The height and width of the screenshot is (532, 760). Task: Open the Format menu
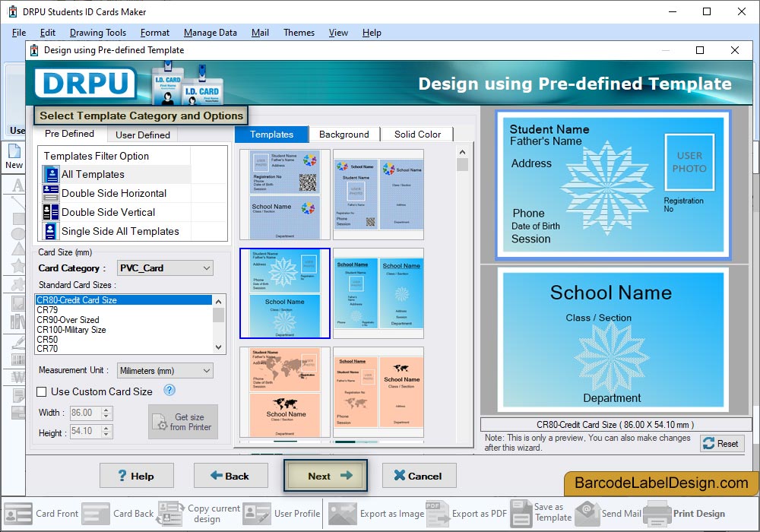[x=154, y=33]
